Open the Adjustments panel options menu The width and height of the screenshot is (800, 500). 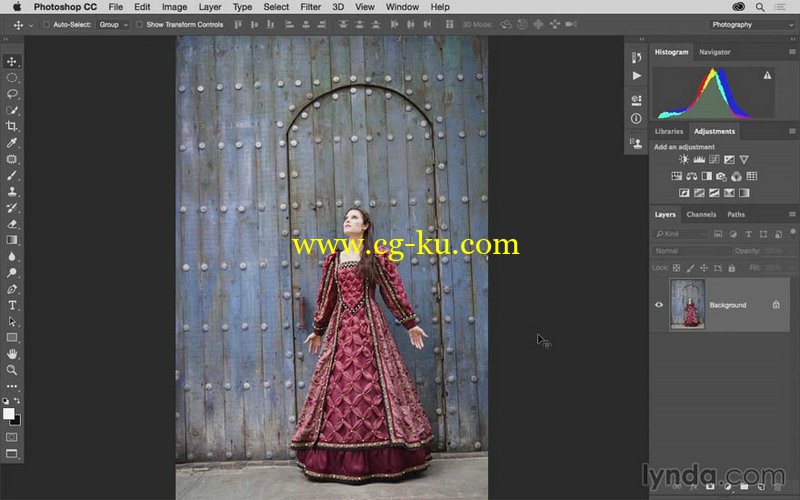(x=792, y=131)
